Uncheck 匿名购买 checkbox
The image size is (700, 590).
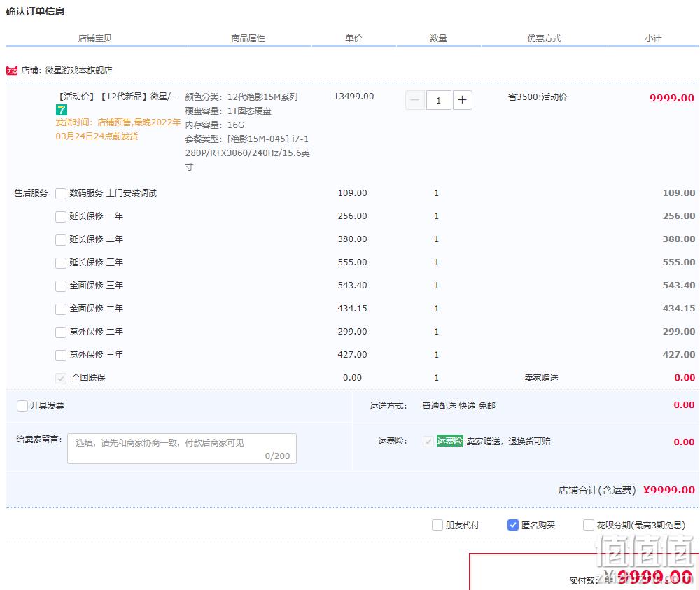pyautogui.click(x=513, y=525)
